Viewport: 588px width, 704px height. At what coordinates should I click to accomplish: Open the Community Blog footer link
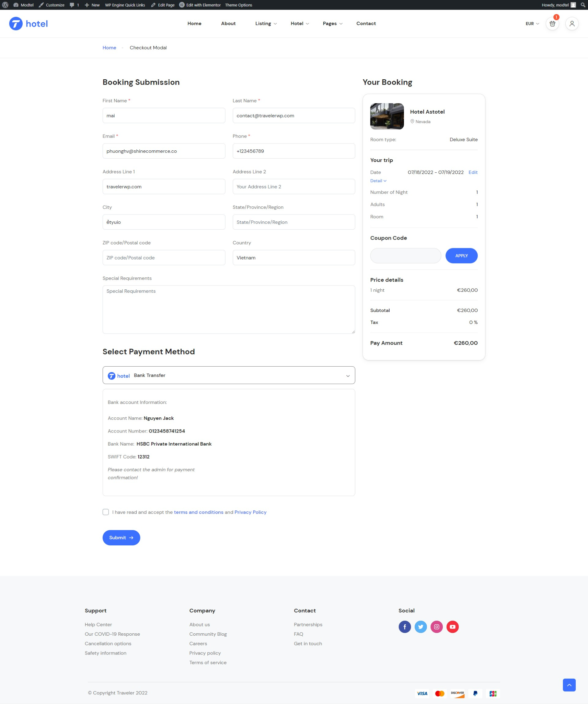tap(208, 634)
